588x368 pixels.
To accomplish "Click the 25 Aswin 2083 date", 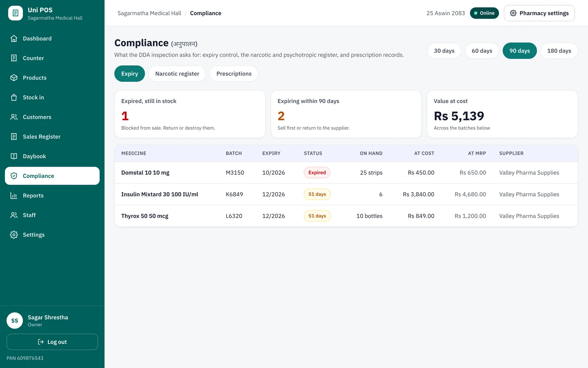I will tap(445, 13).
